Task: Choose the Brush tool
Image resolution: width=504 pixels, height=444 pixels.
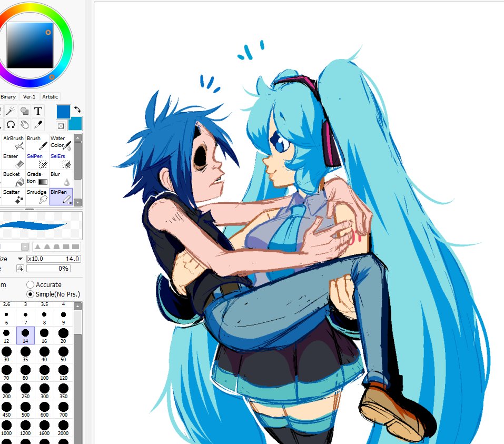Action: pos(37,142)
